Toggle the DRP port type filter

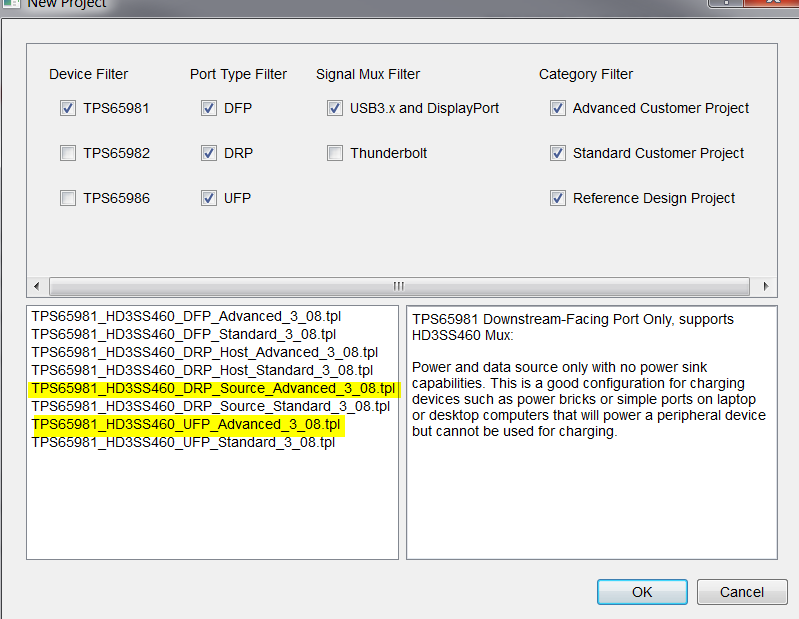208,153
